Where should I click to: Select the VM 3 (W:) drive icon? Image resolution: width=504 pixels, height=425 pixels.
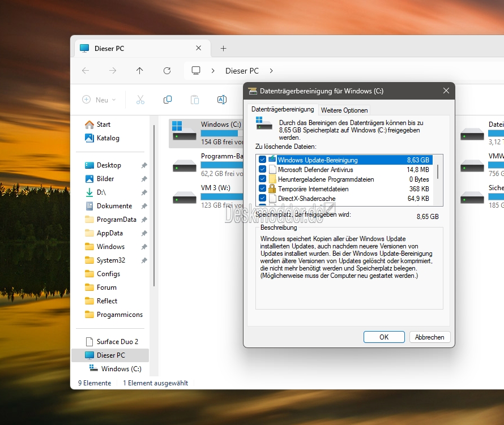pyautogui.click(x=184, y=198)
